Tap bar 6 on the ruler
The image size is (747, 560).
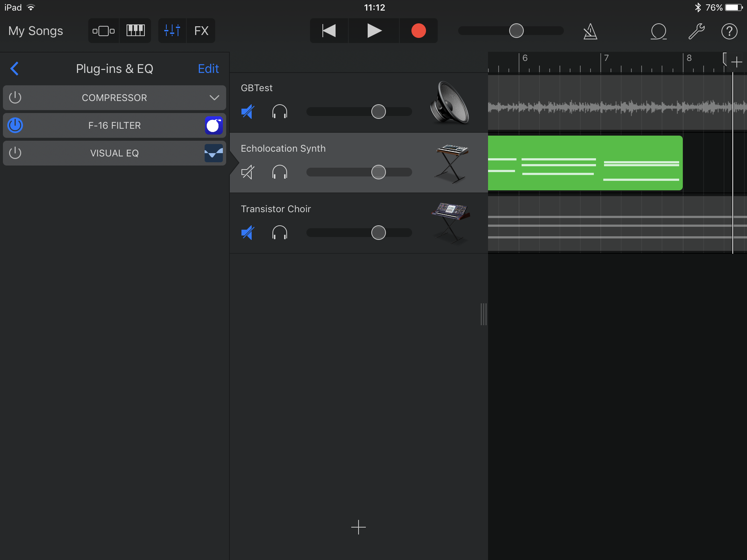[525, 58]
